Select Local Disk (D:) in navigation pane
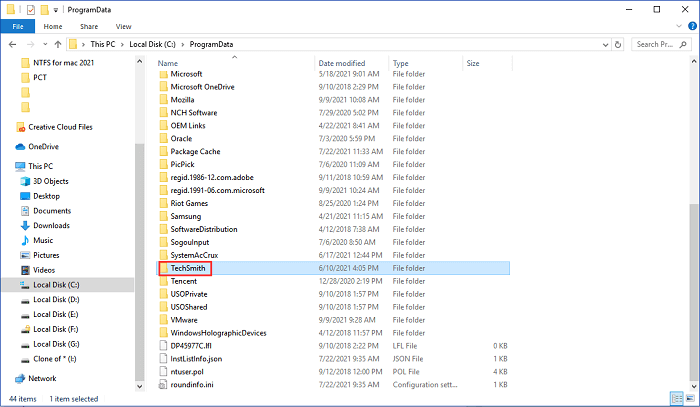This screenshot has width=700, height=407. pyautogui.click(x=56, y=299)
